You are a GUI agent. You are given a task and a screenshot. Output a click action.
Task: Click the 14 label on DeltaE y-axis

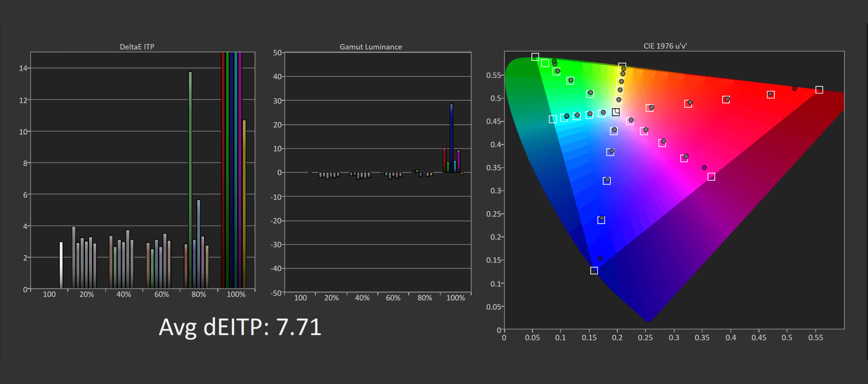pyautogui.click(x=23, y=68)
